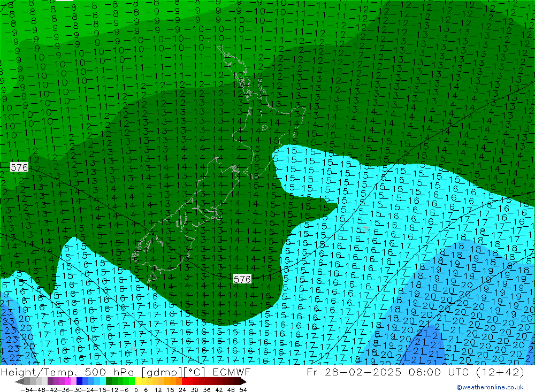Viewport: 535px width, 392px height.
Task: Click the yellow swatch in the legend
Action: pyautogui.click(x=137, y=381)
